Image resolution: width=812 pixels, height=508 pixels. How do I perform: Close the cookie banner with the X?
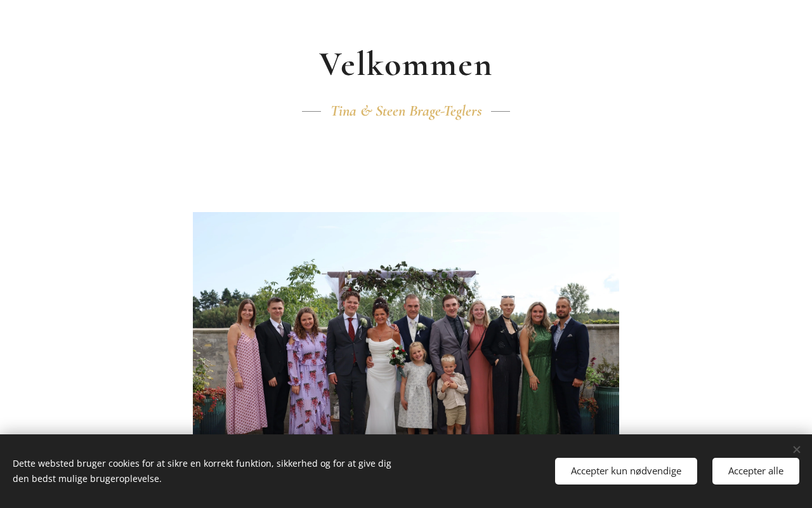point(796,450)
